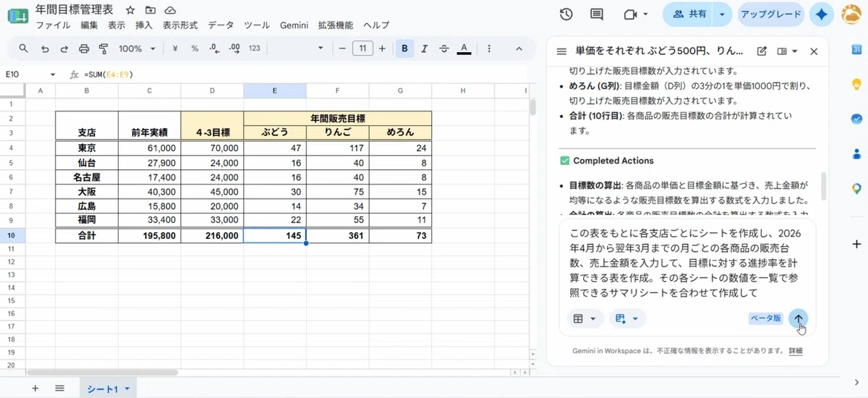This screenshot has height=398, width=868.
Task: Open the ファイル menu
Action: [53, 25]
